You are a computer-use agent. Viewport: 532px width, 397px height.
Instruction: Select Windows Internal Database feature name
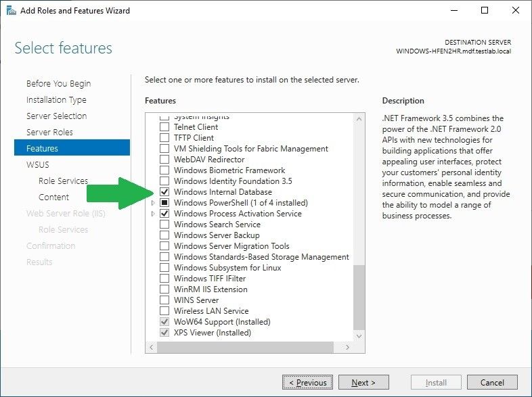(x=223, y=192)
